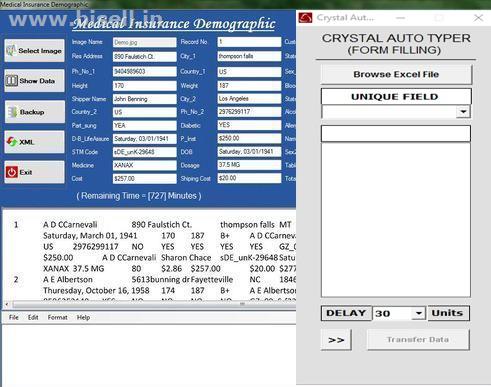The height and width of the screenshot is (387, 491).
Task: Click the text field above the list box
Action: 396,134
